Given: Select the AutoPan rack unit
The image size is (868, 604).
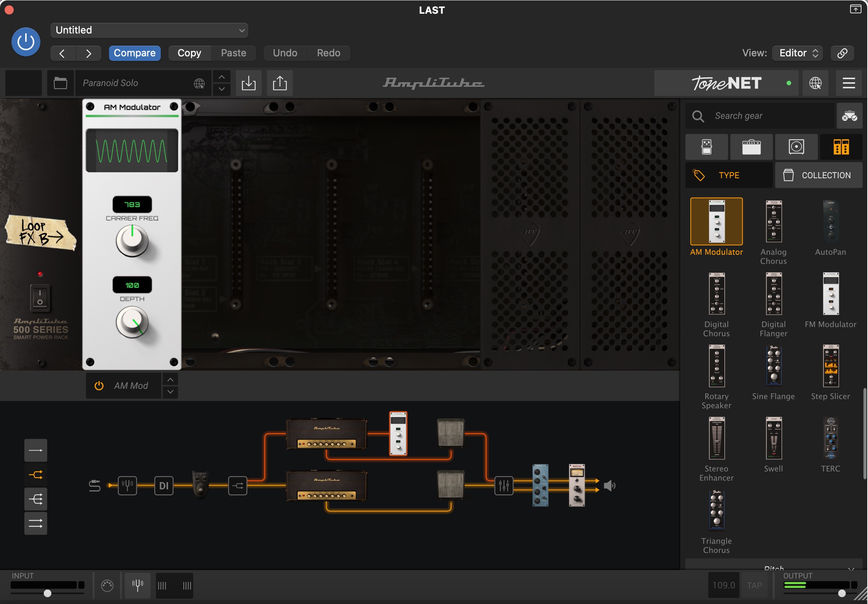Looking at the screenshot, I should tap(831, 221).
